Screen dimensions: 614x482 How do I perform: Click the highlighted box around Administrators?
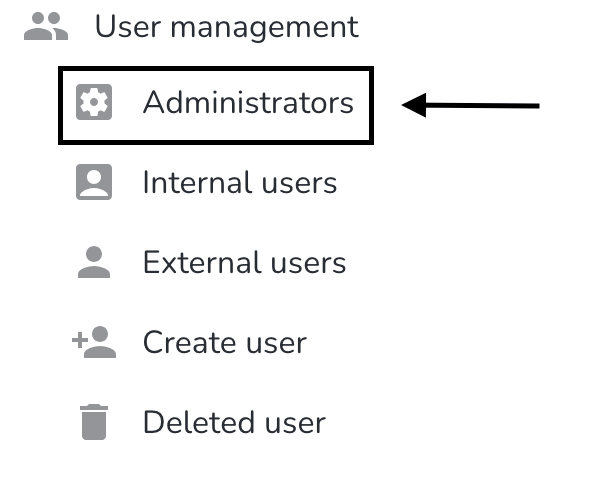click(216, 105)
